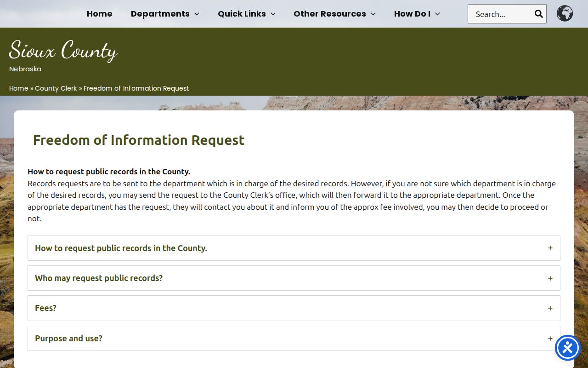
Task: Click the 'Nebraska' subtitle text
Action: [25, 69]
